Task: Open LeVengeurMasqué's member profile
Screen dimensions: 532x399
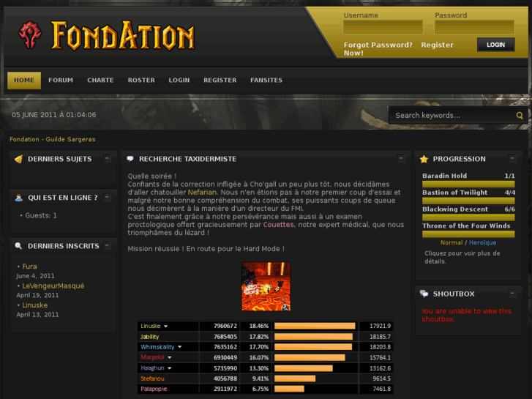Action: click(x=53, y=286)
